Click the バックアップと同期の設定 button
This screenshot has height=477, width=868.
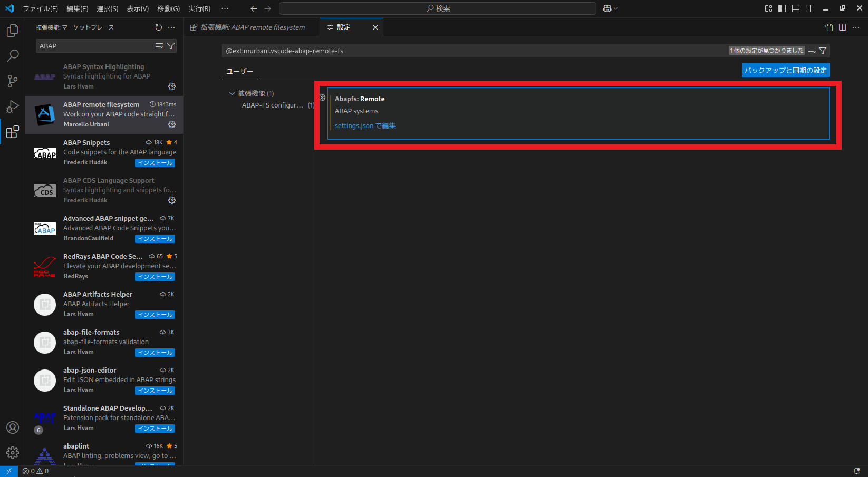[785, 70]
